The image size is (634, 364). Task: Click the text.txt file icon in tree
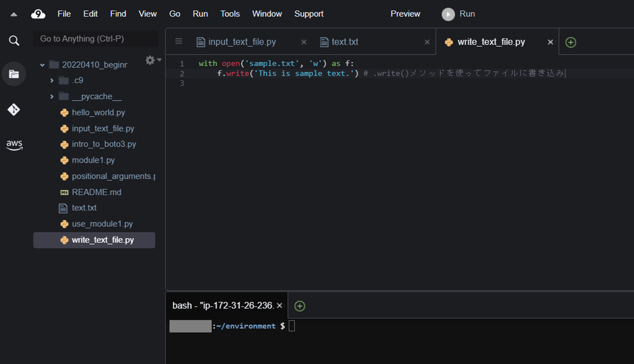pyautogui.click(x=63, y=208)
